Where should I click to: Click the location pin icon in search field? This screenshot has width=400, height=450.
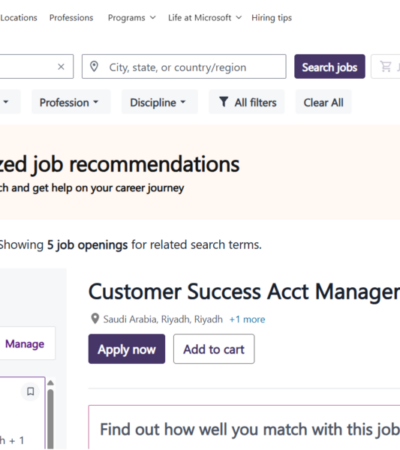94,67
